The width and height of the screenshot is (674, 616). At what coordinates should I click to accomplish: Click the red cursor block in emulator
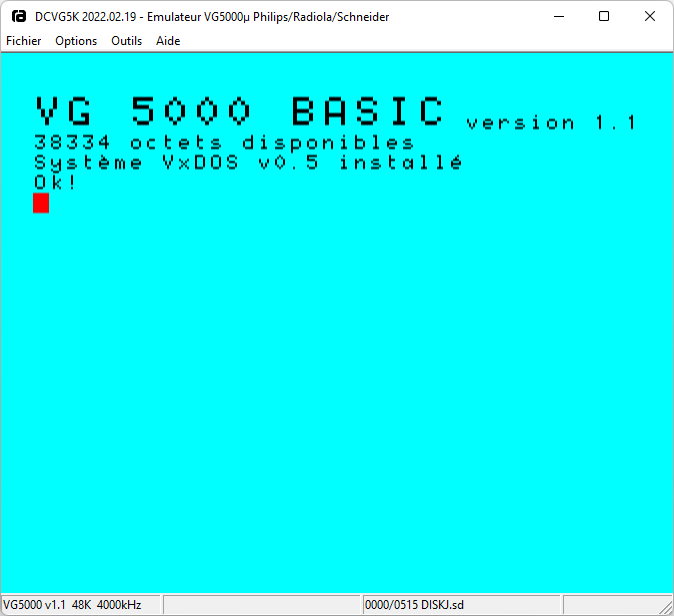pos(41,203)
